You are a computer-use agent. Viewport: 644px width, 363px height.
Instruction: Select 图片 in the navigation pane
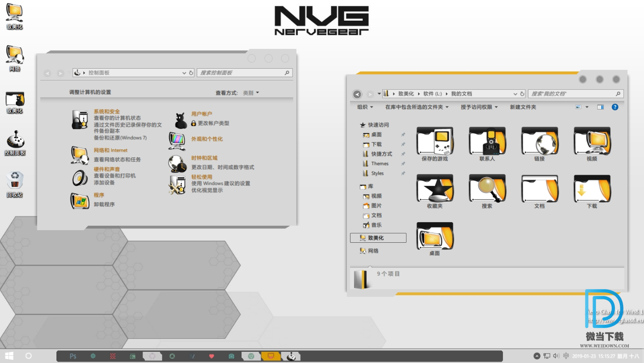coord(372,206)
